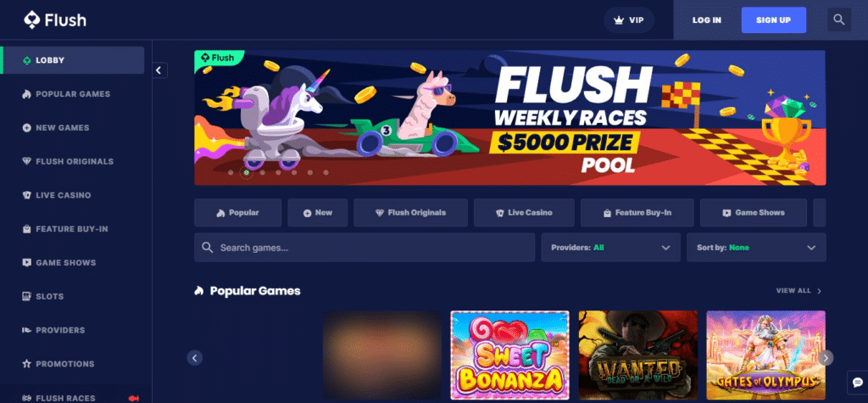This screenshot has height=403, width=868.
Task: Expand the Sort by dropdown
Action: (x=756, y=247)
